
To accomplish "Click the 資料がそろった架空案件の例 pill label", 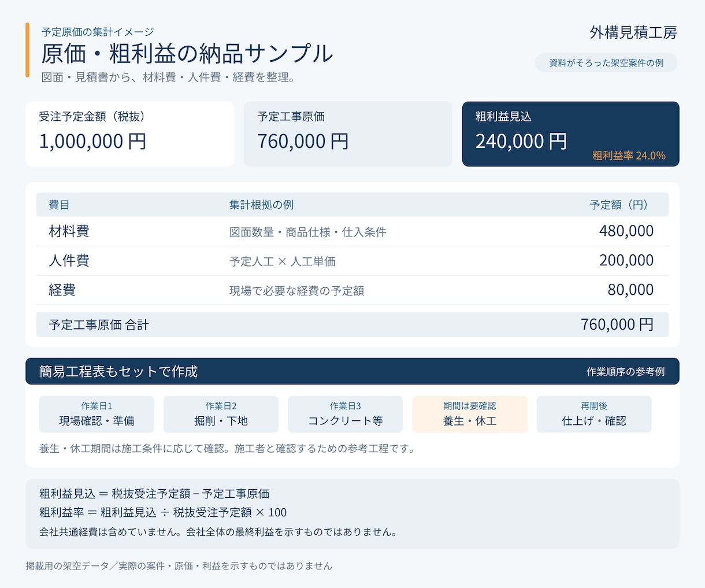I will coord(606,62).
